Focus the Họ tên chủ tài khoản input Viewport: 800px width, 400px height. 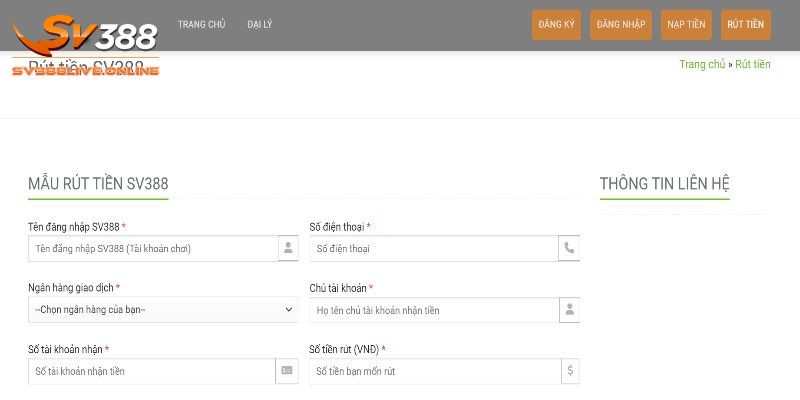pyautogui.click(x=435, y=310)
